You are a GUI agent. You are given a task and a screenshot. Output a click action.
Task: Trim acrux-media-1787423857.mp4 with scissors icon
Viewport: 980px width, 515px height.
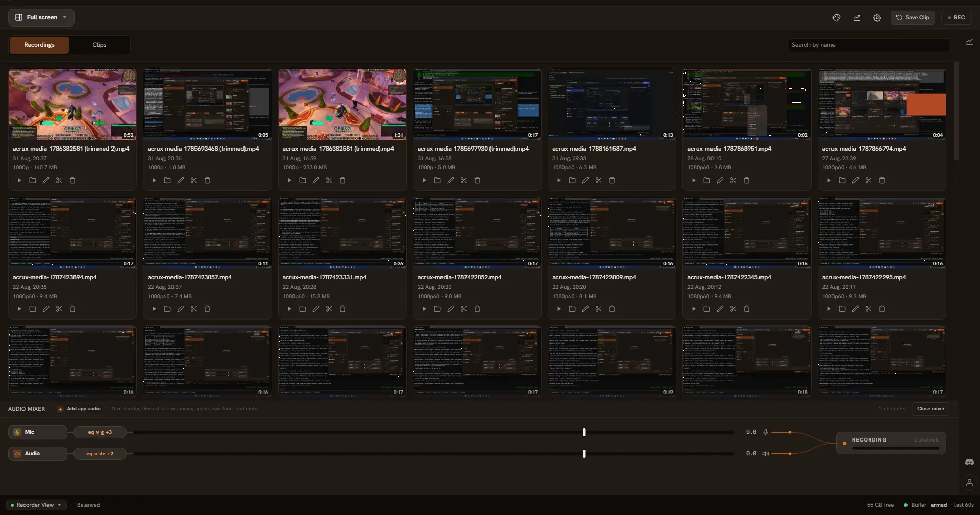pos(194,309)
